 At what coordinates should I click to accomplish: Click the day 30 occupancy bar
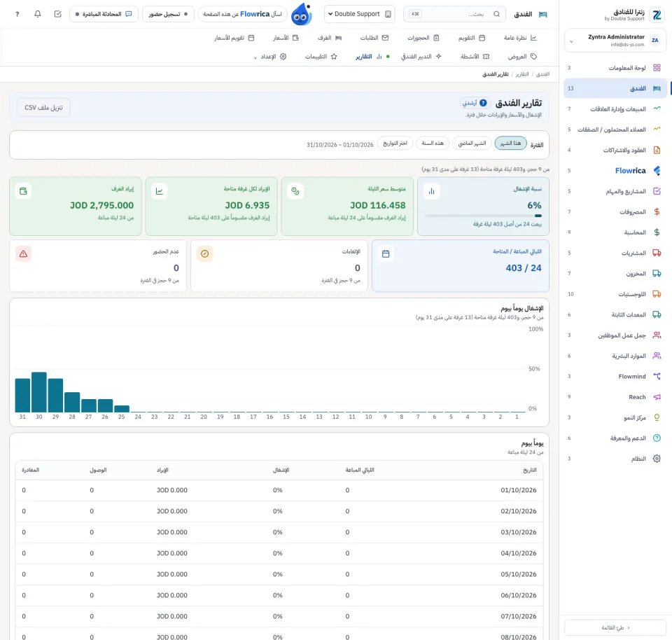point(39,392)
